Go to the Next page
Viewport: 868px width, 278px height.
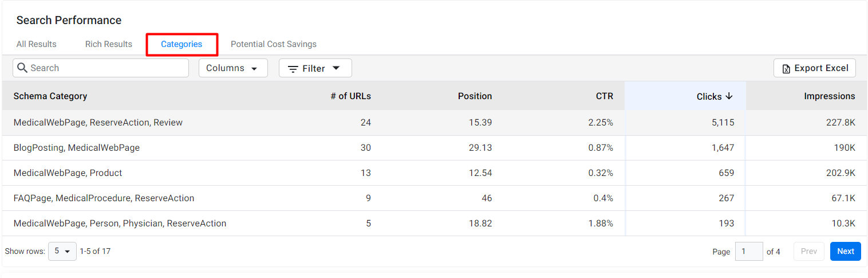tap(846, 251)
